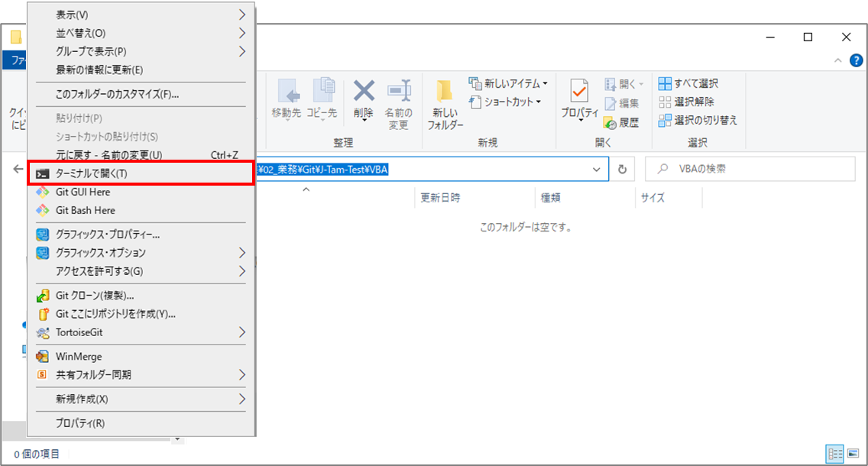Screen dimensions: 868x466
Task: Click the folder icon in title bar
Action: point(17,37)
